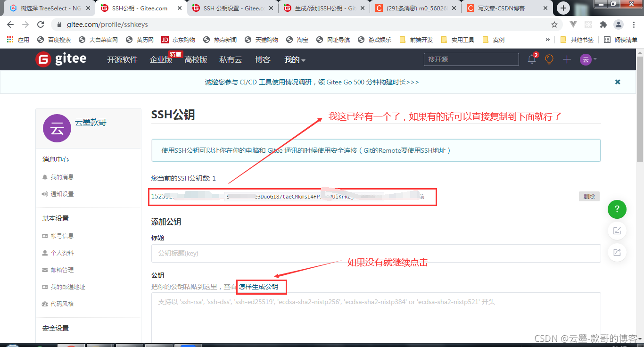Open the purple user avatar menu
The width and height of the screenshot is (644, 347).
tap(588, 59)
